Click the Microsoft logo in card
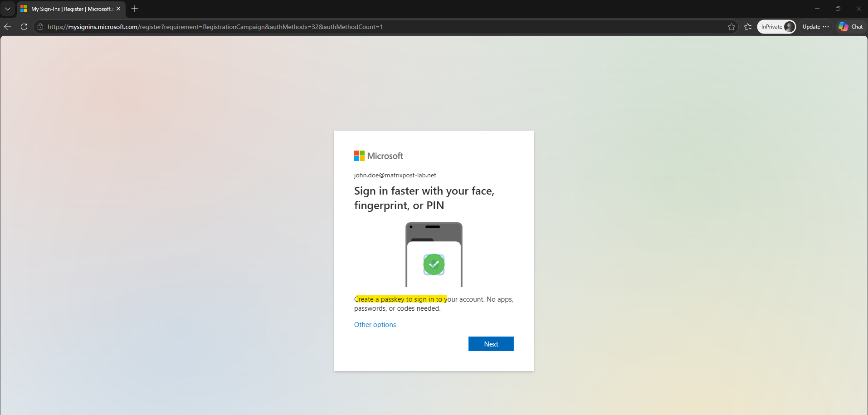This screenshot has width=868, height=415. [x=379, y=156]
